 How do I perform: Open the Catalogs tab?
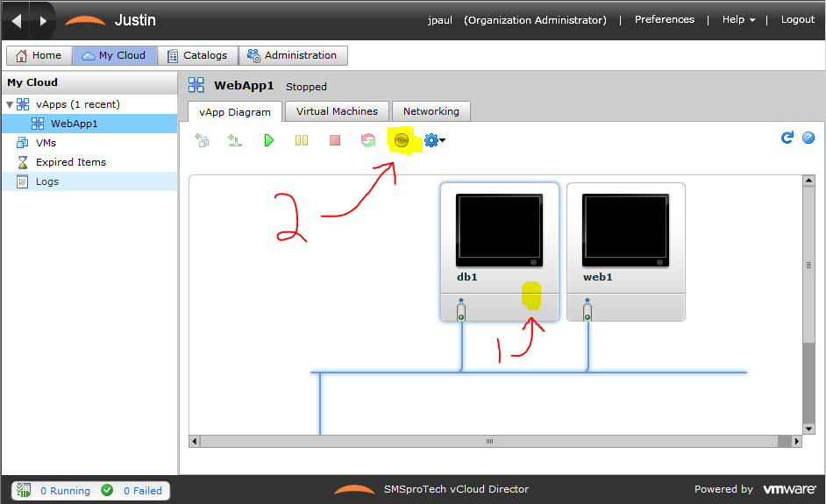point(197,55)
